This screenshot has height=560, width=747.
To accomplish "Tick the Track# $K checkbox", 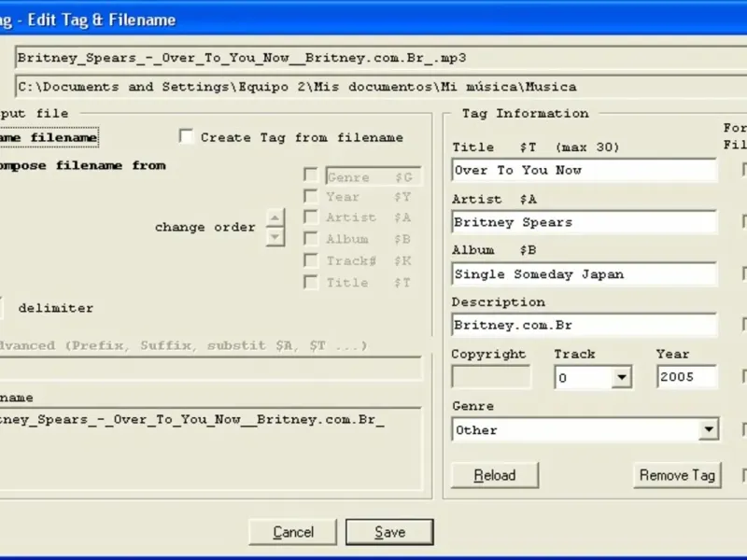I will pyautogui.click(x=311, y=260).
